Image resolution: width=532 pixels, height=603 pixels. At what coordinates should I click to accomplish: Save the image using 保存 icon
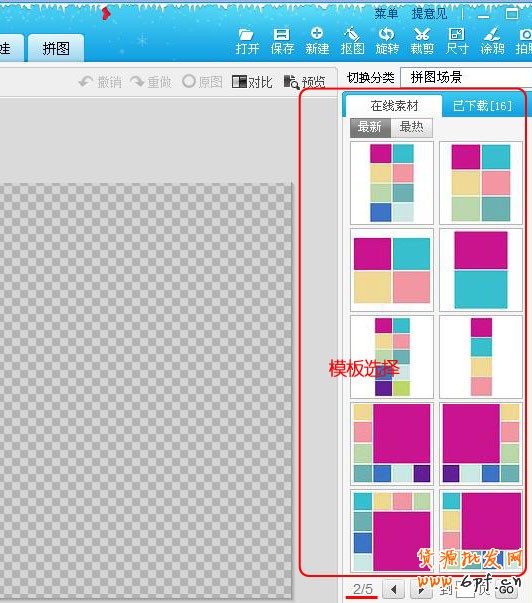282,41
